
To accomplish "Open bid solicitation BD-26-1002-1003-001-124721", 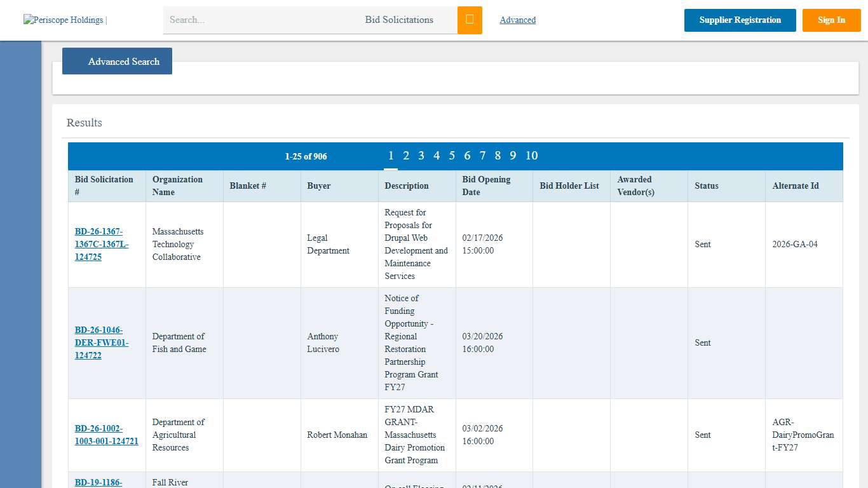I will click(x=106, y=435).
